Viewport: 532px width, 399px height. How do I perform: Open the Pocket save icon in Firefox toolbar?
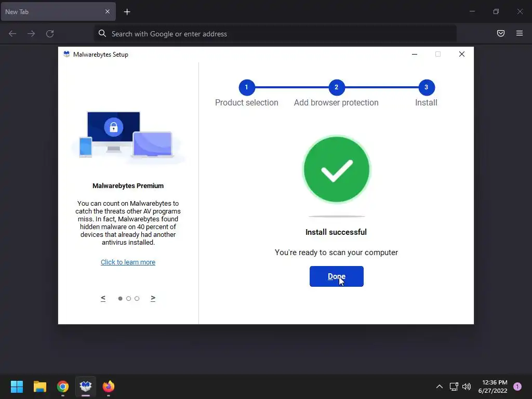tap(500, 33)
